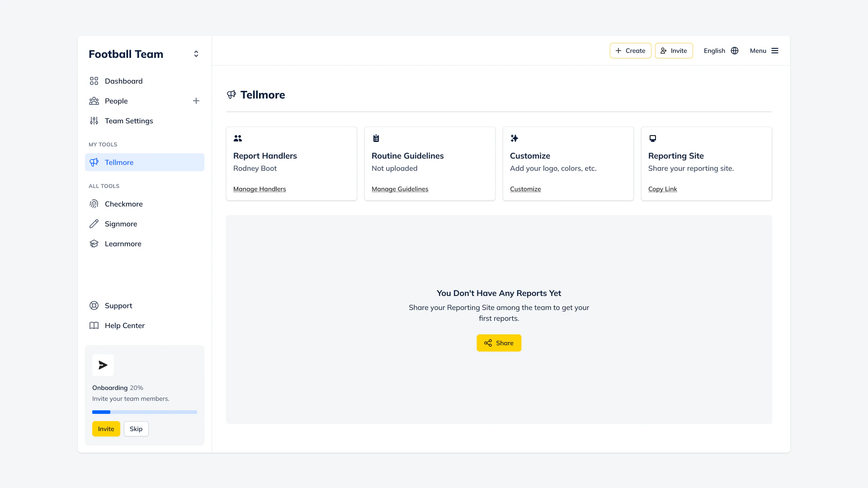Open Help Center in the sidebar
The image size is (868, 488).
145,325
